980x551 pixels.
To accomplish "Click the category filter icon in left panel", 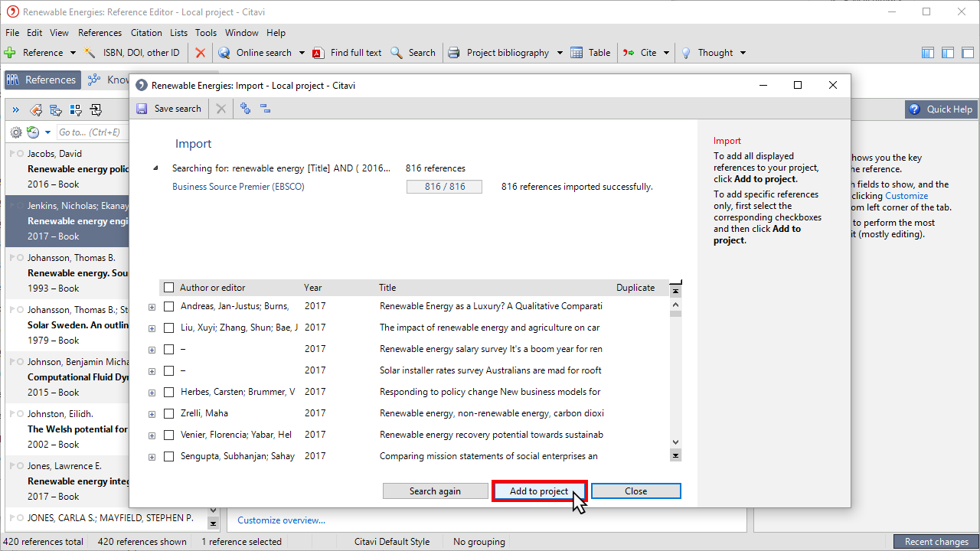I will (x=55, y=109).
